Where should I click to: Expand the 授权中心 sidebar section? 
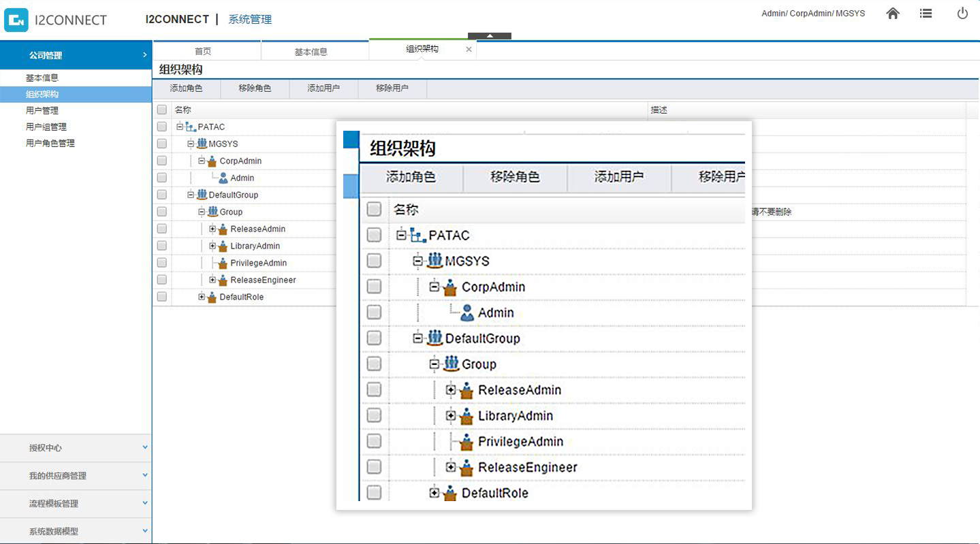tap(76, 448)
